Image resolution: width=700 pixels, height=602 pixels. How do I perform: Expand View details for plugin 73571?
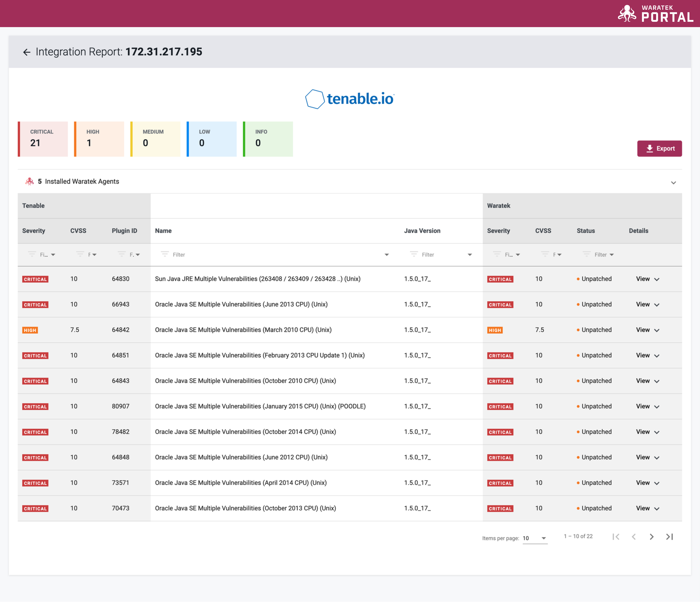coord(648,483)
